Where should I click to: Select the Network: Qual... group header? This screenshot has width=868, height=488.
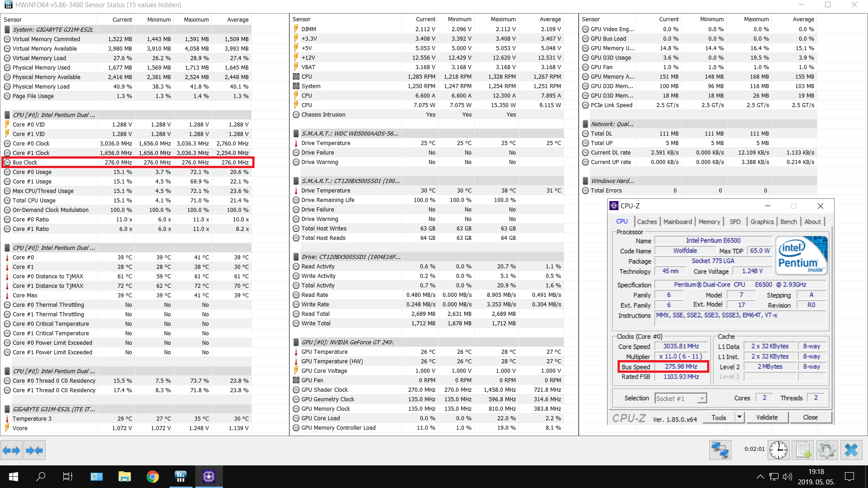pyautogui.click(x=698, y=124)
